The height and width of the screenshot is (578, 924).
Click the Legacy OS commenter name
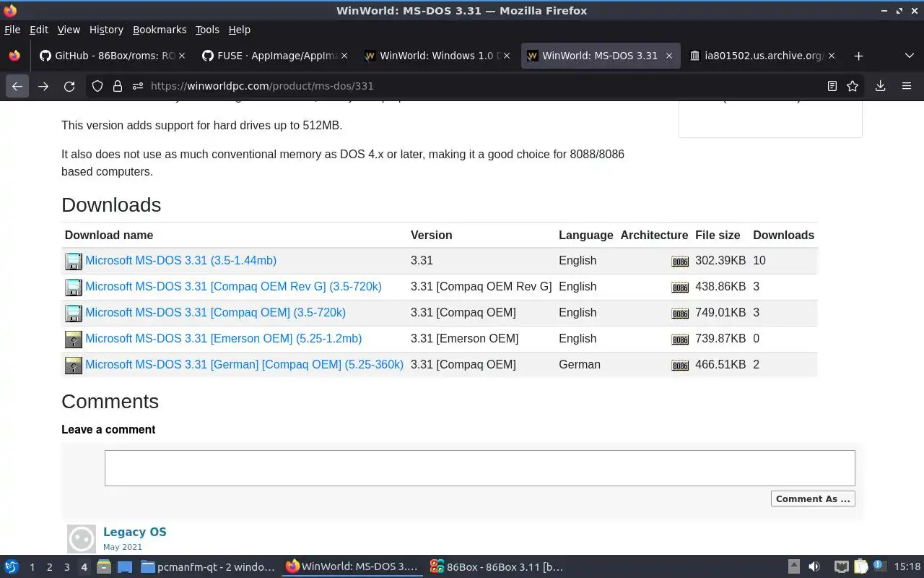tap(135, 532)
